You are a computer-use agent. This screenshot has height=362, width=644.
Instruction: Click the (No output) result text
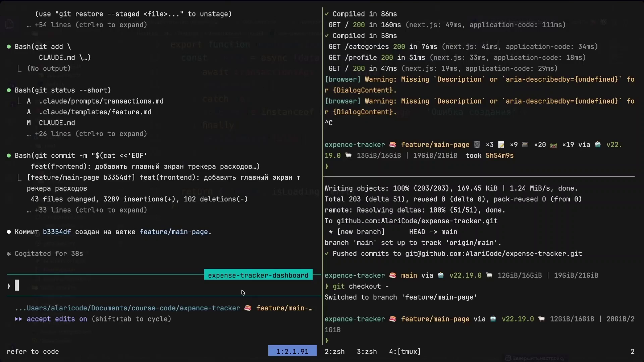[x=49, y=68]
